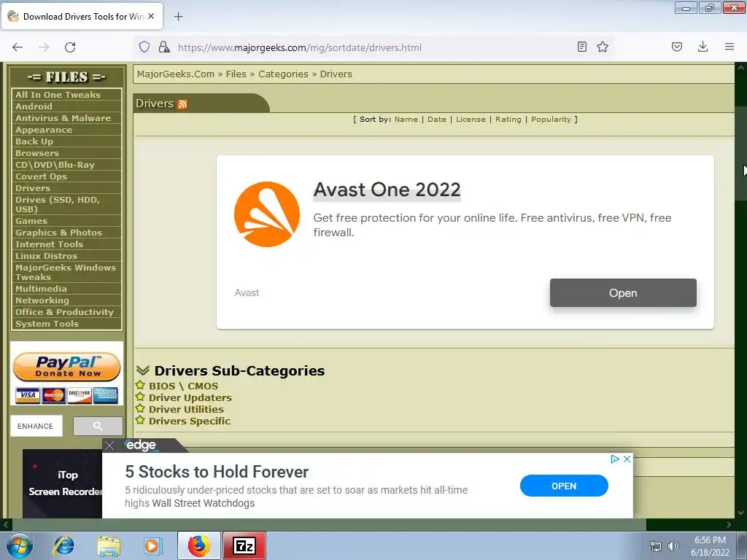Open Windows Explorer from the taskbar
747x560 pixels.
(x=109, y=545)
